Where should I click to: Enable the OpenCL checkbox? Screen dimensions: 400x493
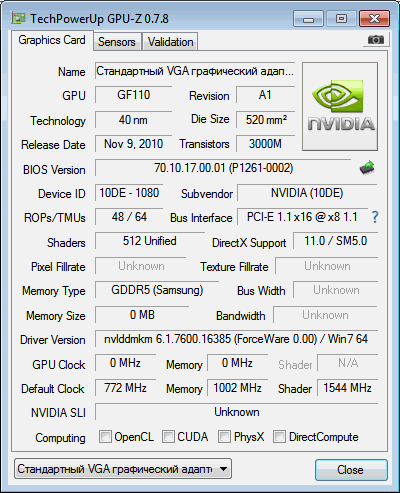coord(105,436)
